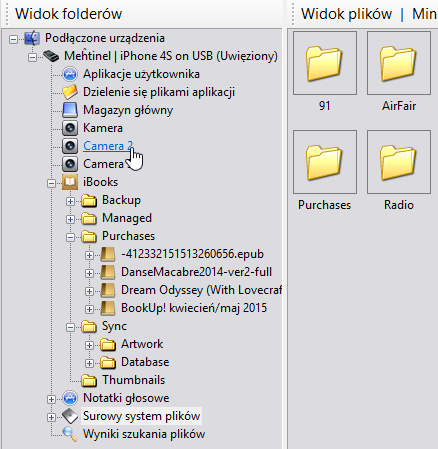Expand the Artwork folder node
Viewport: 438px width, 449px height.
(89, 345)
